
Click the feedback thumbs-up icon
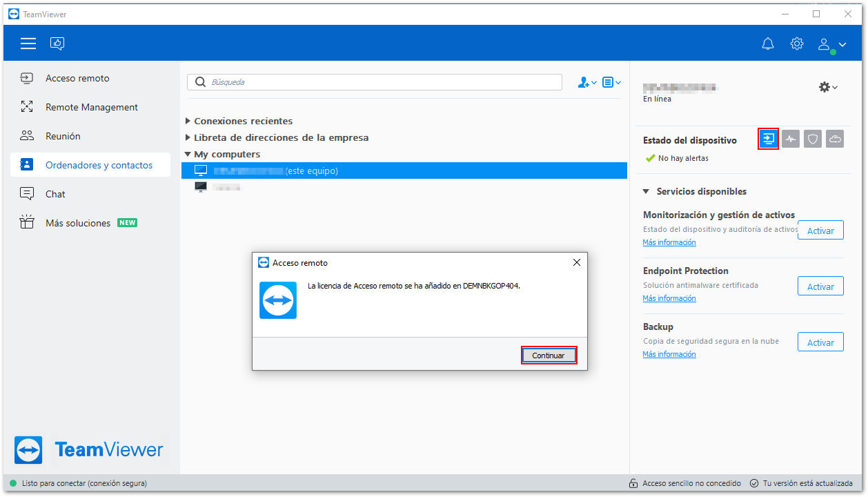point(57,44)
